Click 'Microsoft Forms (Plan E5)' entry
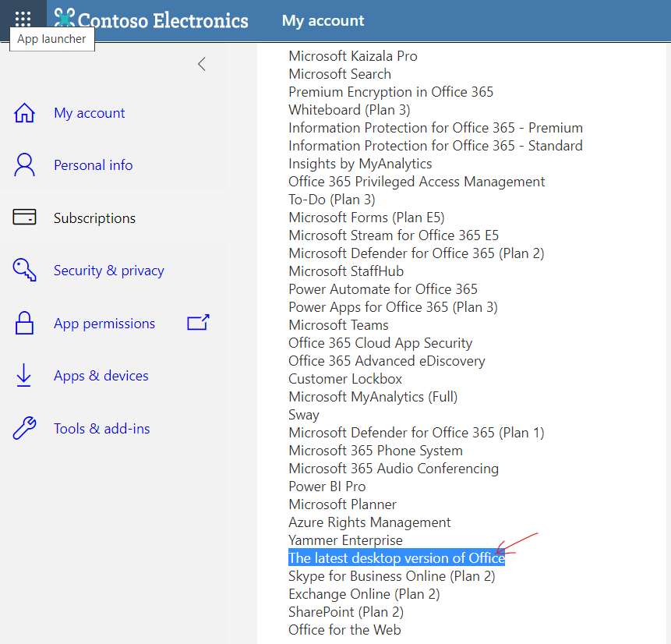The width and height of the screenshot is (671, 644). click(x=366, y=218)
